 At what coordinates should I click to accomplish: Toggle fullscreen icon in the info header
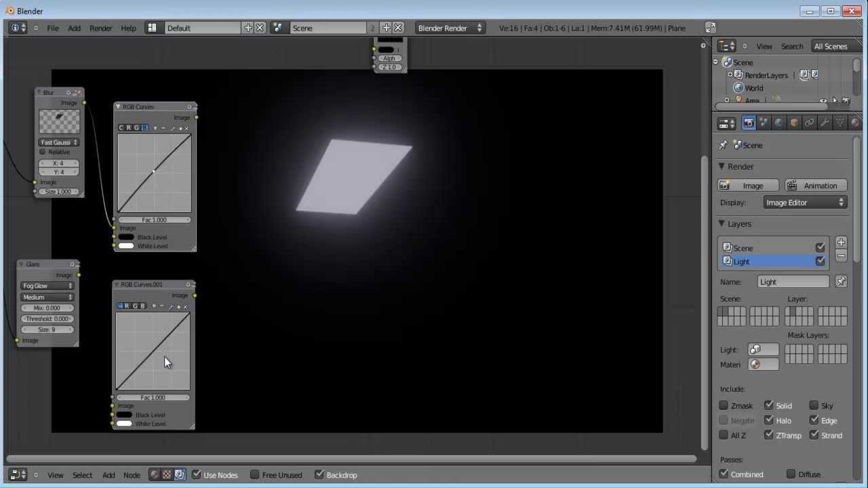(x=710, y=28)
